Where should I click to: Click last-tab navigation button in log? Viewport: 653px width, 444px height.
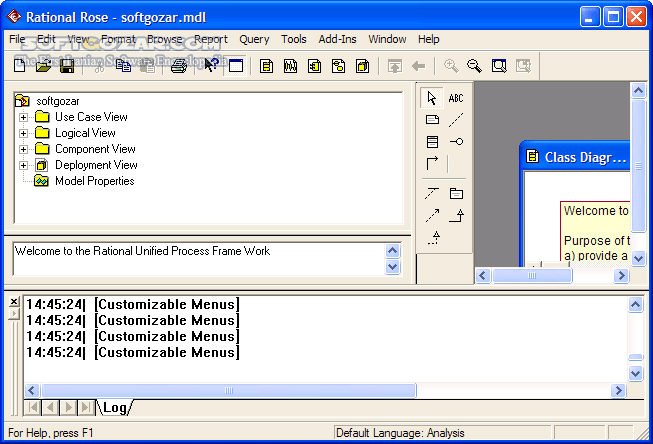pos(86,407)
